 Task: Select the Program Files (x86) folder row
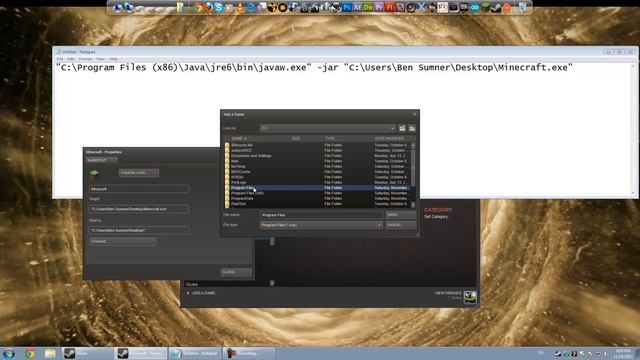(317, 193)
